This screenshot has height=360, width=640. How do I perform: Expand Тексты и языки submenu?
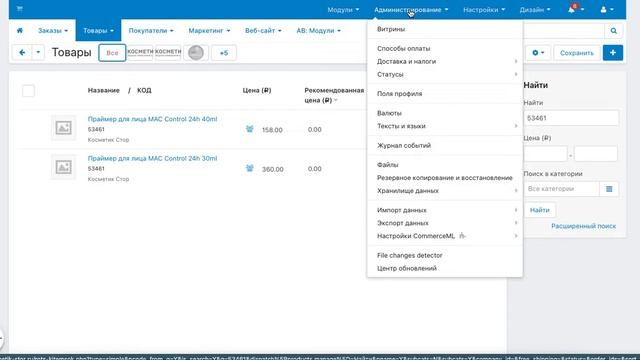pos(445,126)
